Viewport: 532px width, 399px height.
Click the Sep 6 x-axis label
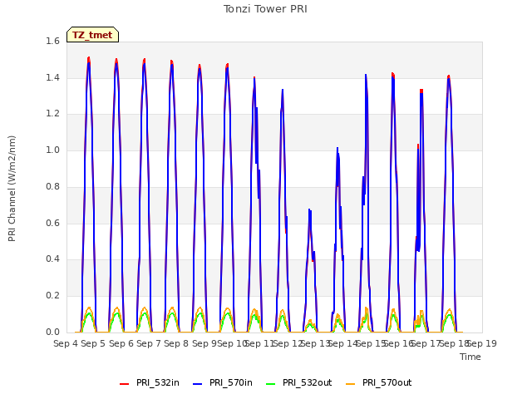coord(121,343)
